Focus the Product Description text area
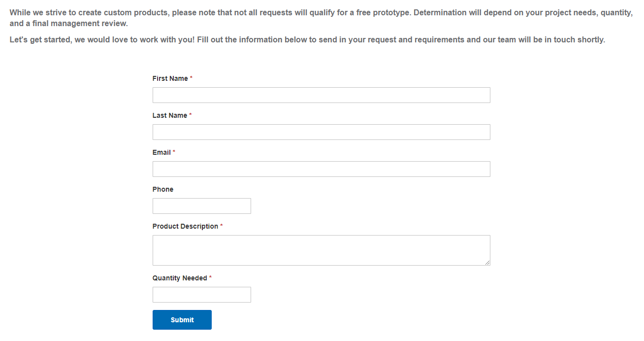This screenshot has width=644, height=341. 321,250
